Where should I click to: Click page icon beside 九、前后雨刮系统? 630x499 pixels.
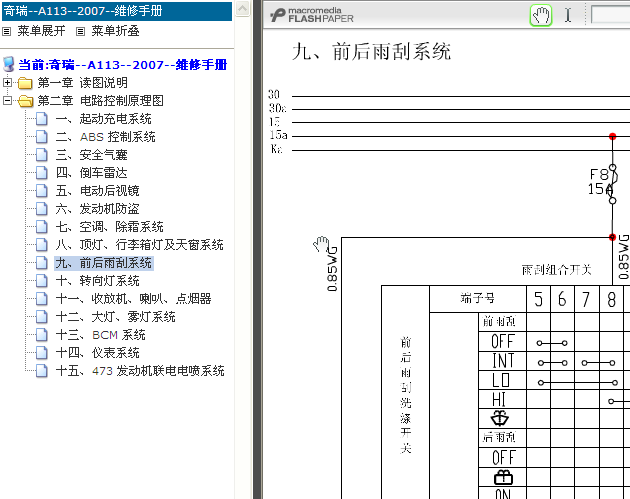(x=41, y=263)
